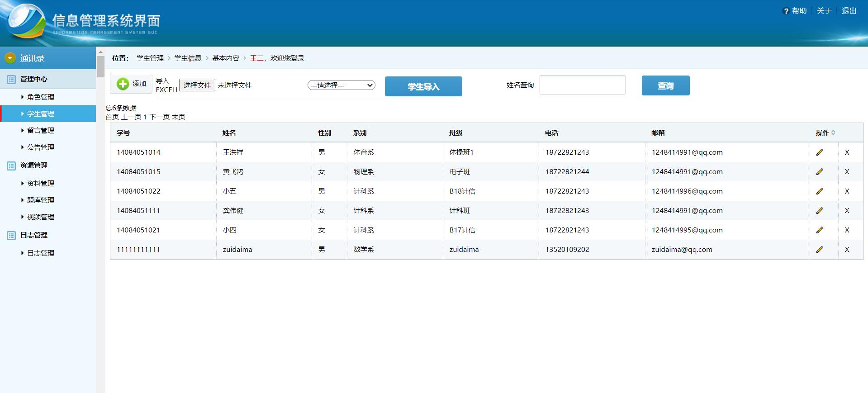Screen dimensions: 868x393
Task: Delete 龚伟健 with the X icon
Action: [847, 211]
